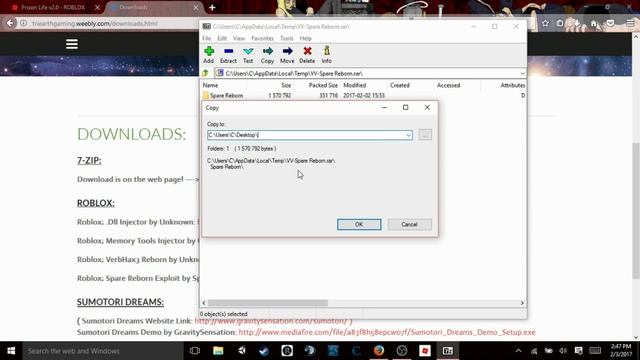
Task: Open the volume control in tray
Action: (563, 351)
